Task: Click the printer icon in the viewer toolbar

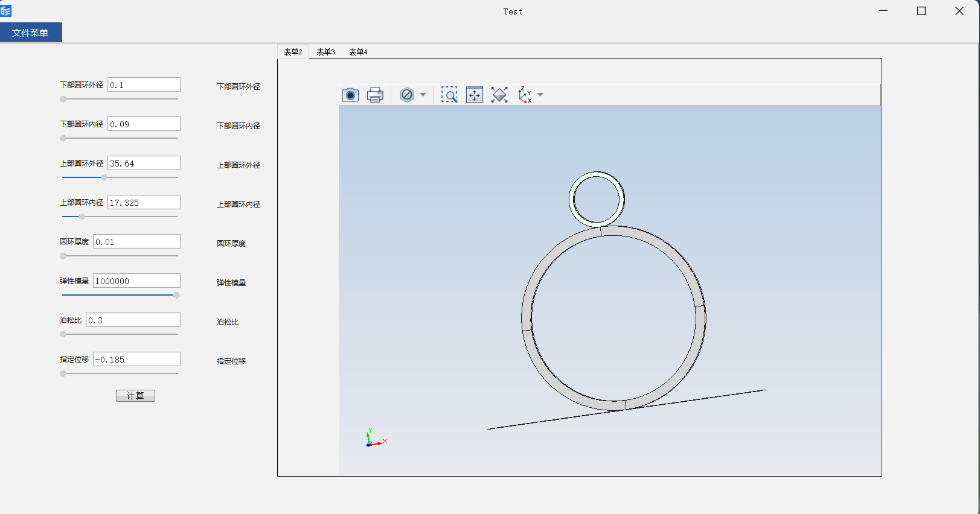Action: [375, 95]
